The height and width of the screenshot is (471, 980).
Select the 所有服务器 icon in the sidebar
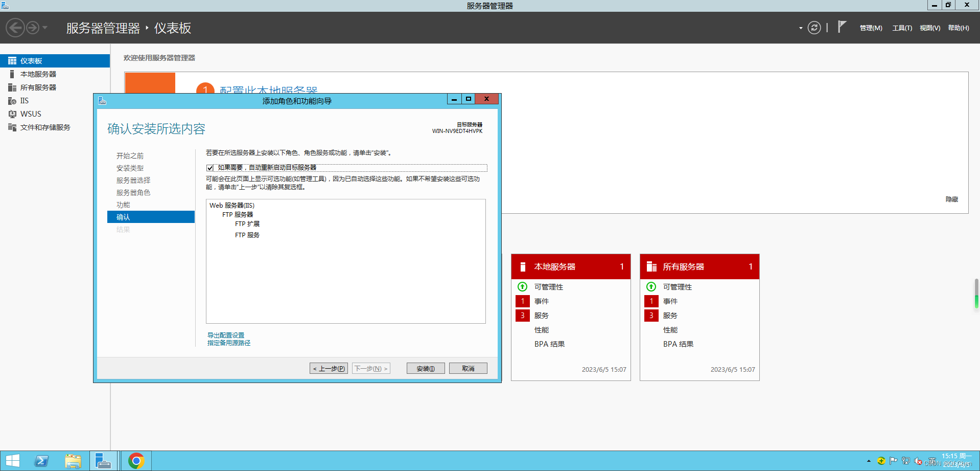point(12,87)
